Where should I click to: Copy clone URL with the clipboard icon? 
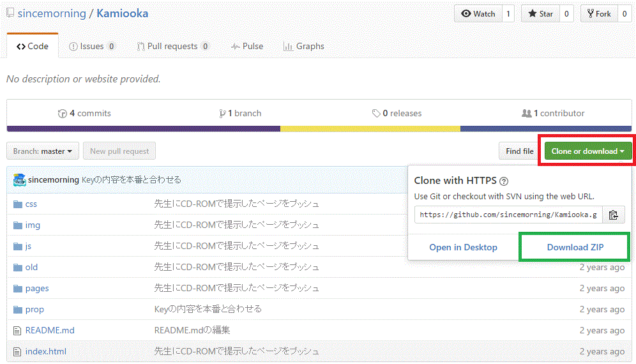613,215
